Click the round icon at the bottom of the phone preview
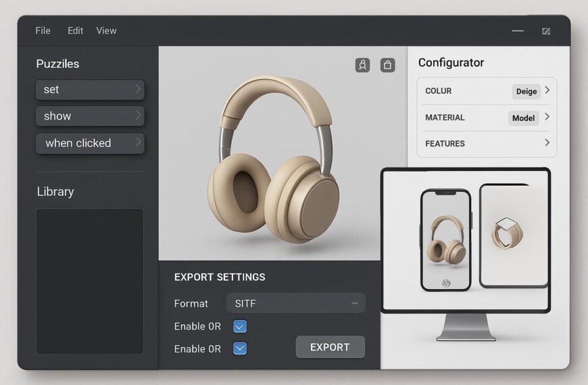This screenshot has width=588, height=385. 446,283
